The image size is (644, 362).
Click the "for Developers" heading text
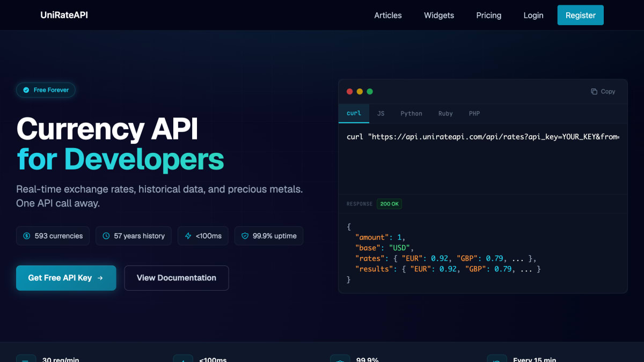click(120, 159)
